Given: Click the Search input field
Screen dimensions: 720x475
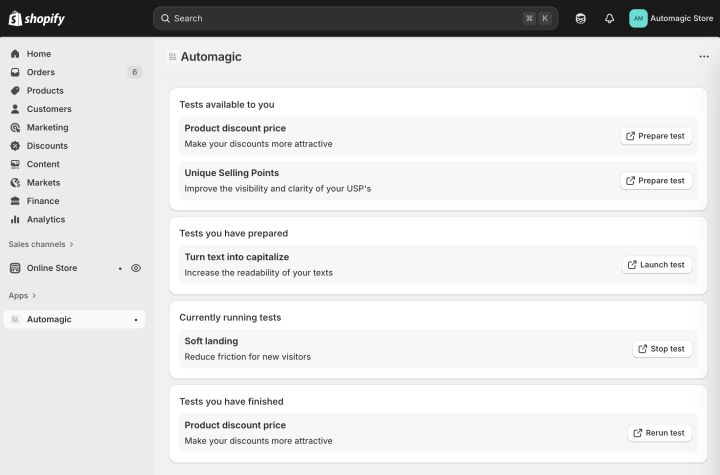Looking at the screenshot, I should pos(340,18).
